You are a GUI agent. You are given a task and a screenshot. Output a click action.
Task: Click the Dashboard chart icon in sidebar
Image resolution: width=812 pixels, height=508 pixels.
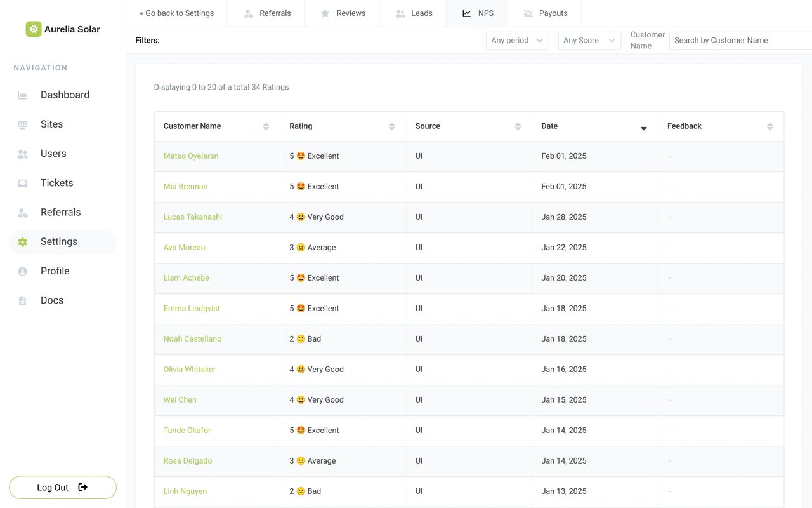23,95
